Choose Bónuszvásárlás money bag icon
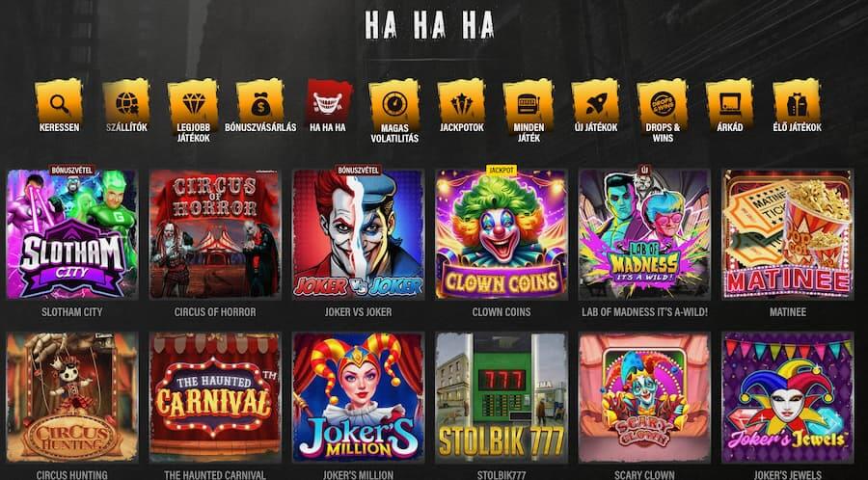This screenshot has height=480, width=868. 260,103
